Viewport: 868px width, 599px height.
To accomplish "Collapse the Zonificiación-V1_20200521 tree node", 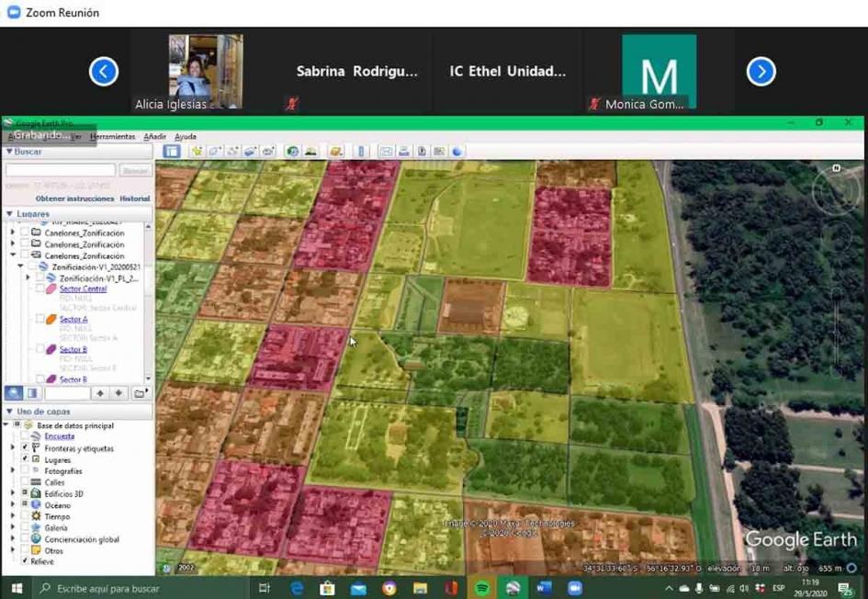I will coord(20,266).
